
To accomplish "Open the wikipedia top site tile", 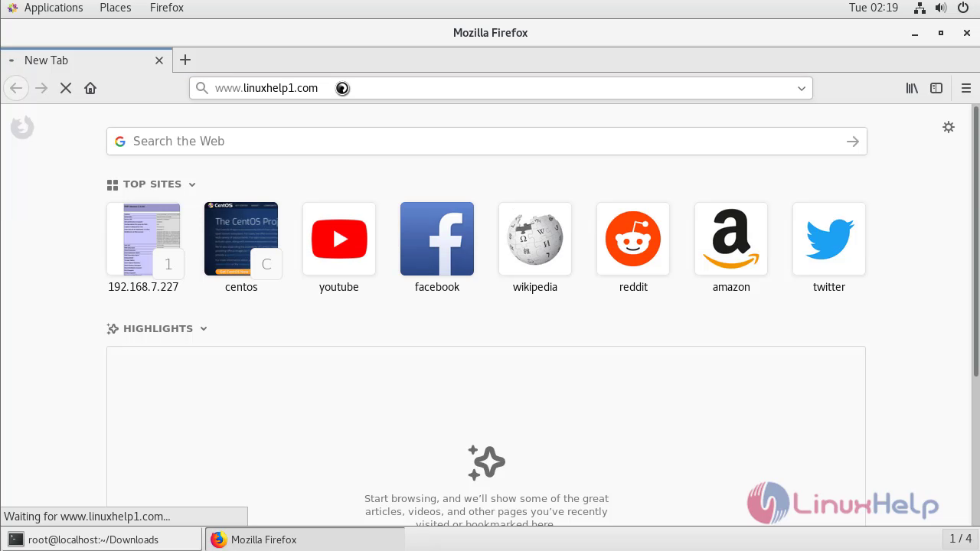I will pyautogui.click(x=535, y=239).
